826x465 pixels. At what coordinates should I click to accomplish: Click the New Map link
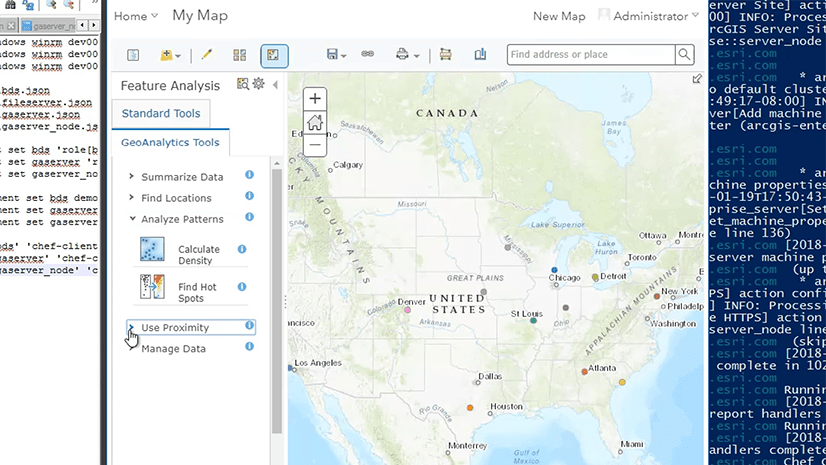pos(559,16)
